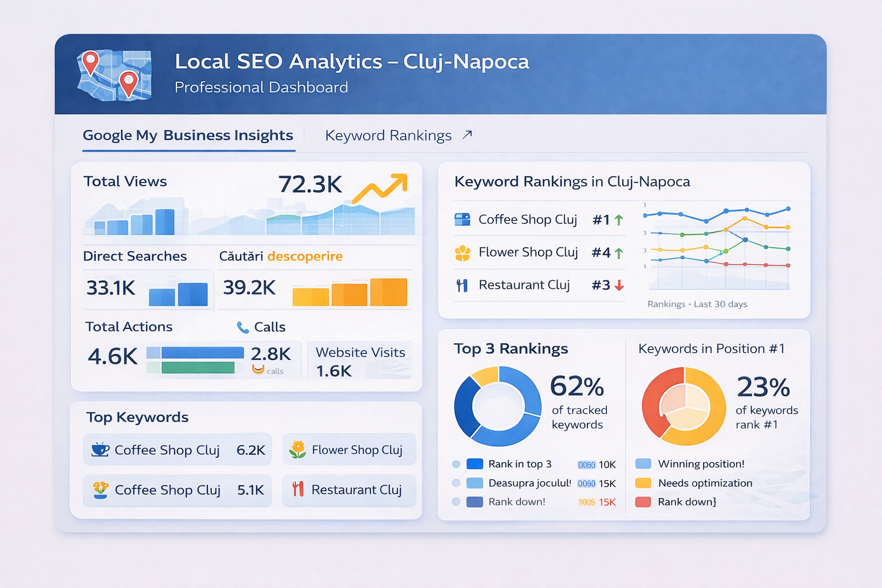
Task: Click the fork and knife icon in Top Keywords
Action: pyautogui.click(x=297, y=489)
